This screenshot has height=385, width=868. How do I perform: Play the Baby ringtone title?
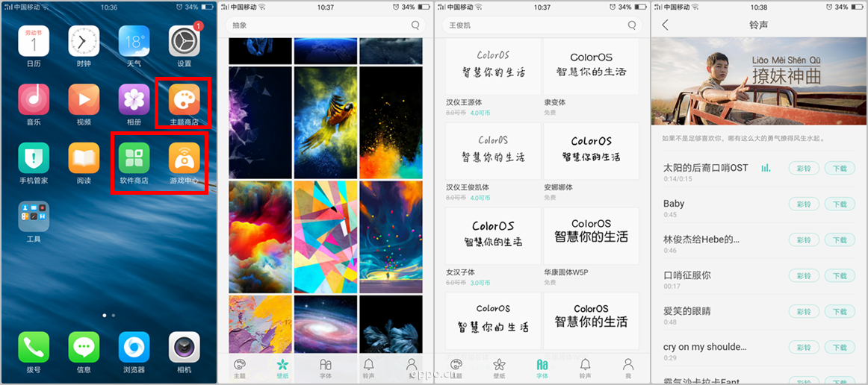pyautogui.click(x=674, y=204)
